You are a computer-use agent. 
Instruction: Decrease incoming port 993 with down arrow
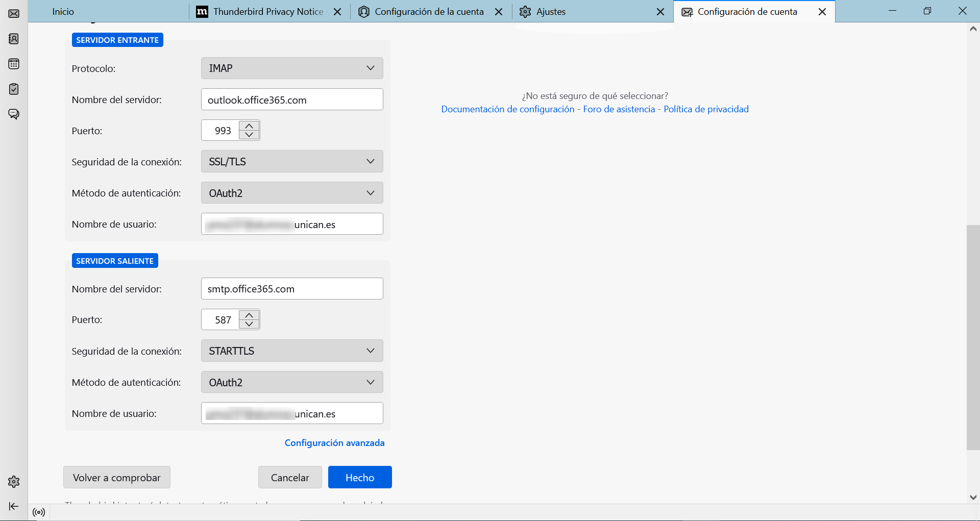click(249, 135)
